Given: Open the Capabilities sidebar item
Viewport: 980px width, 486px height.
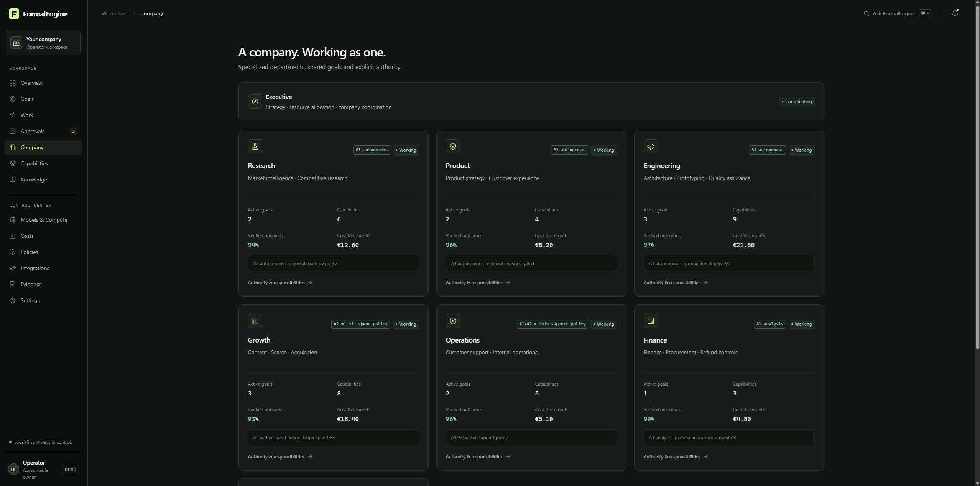Looking at the screenshot, I should click(43, 163).
